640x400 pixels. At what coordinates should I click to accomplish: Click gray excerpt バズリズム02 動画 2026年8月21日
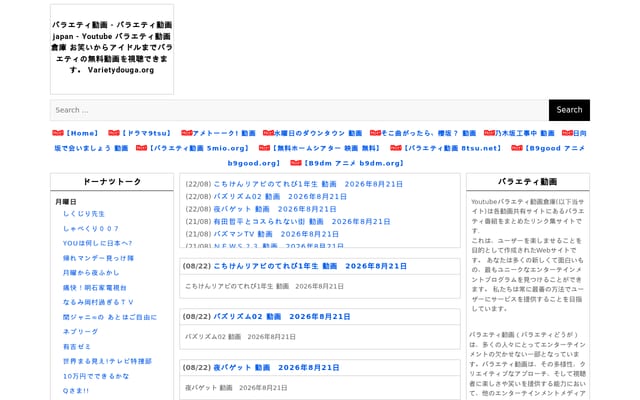pyautogui.click(x=240, y=337)
